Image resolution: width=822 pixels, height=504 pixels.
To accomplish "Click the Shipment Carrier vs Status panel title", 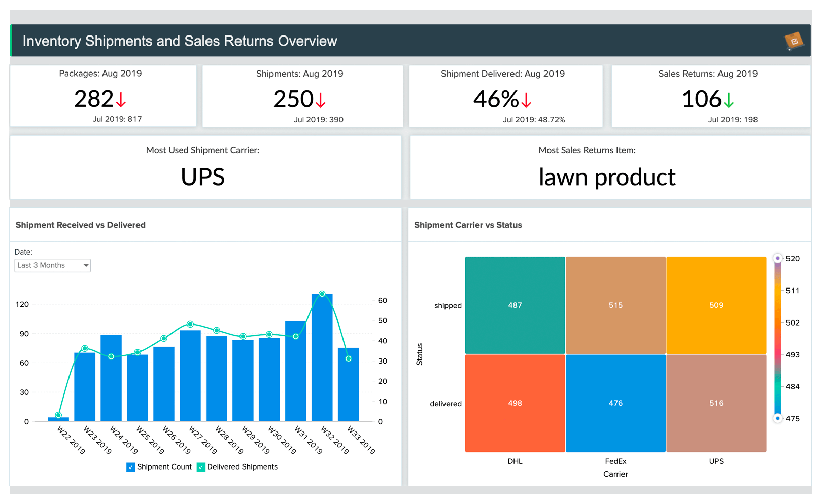I will click(x=468, y=225).
